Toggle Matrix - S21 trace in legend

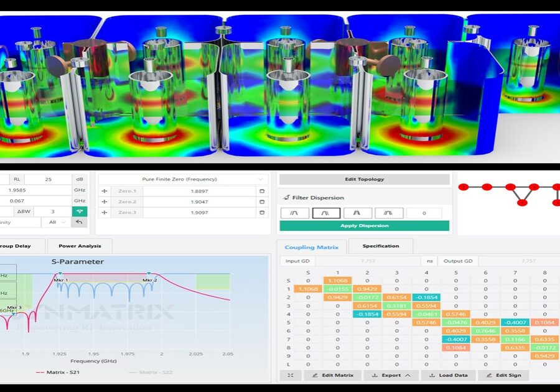tap(57, 371)
